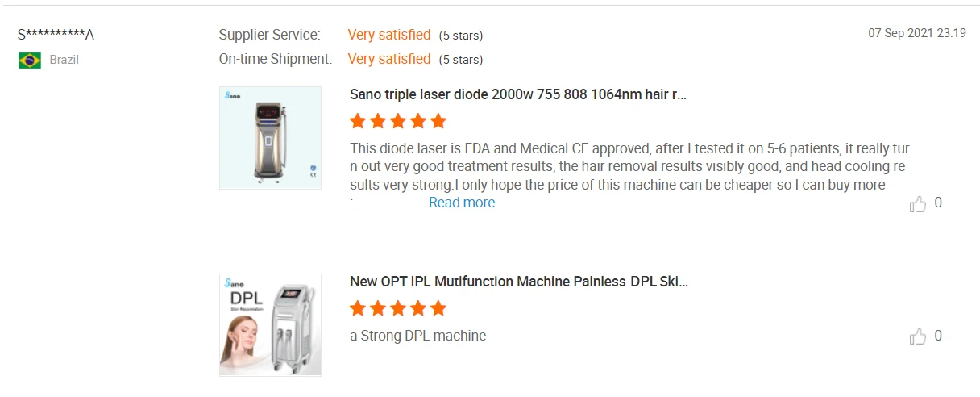
Task: Click the reviewer name S**********A
Action: (56, 35)
